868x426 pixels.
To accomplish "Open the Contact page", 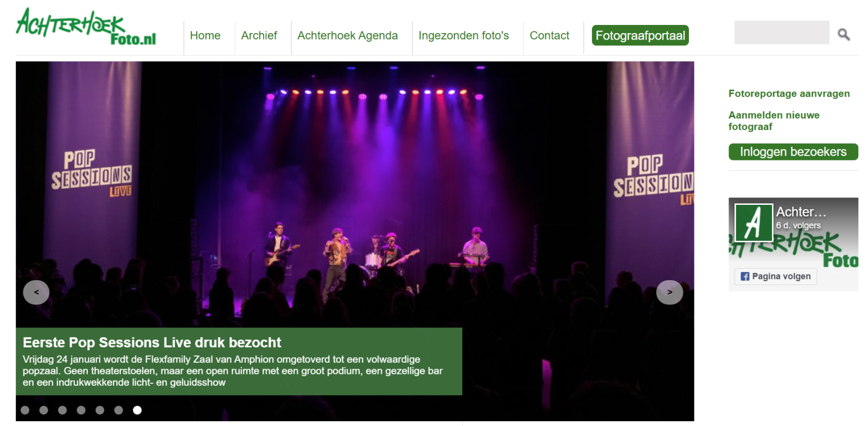I will point(550,36).
